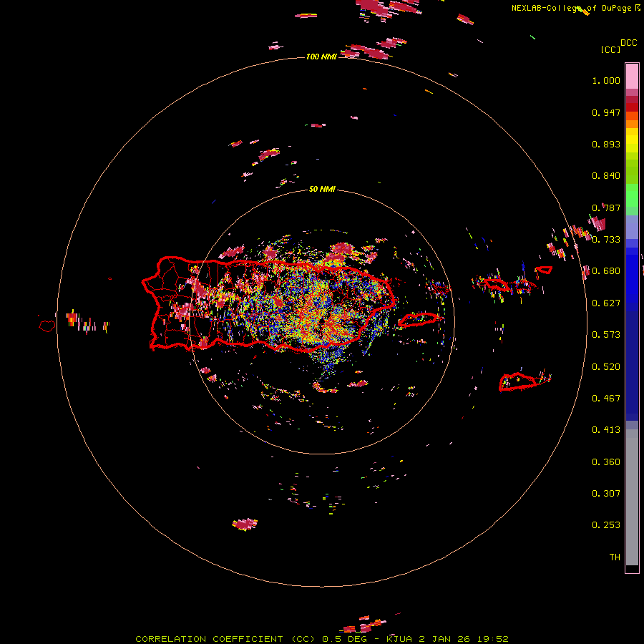Click the 0.360 legend value
The image size is (644, 644).
tap(606, 462)
